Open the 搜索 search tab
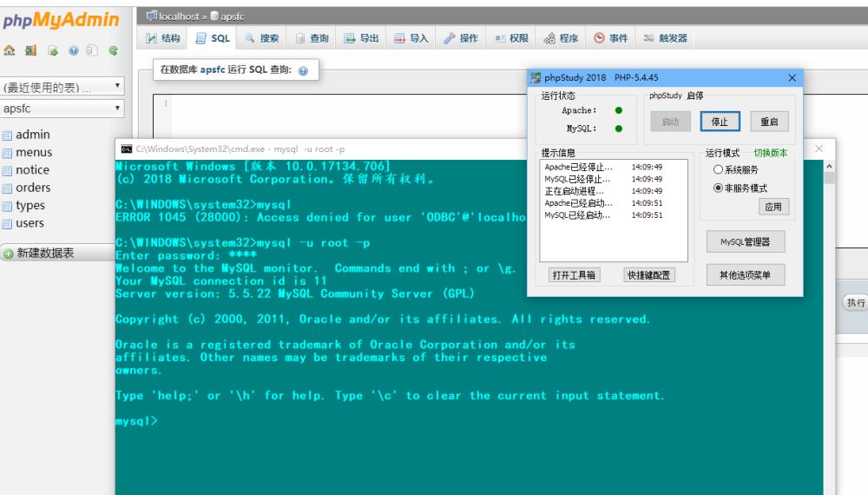868x495 pixels. pyautogui.click(x=262, y=38)
